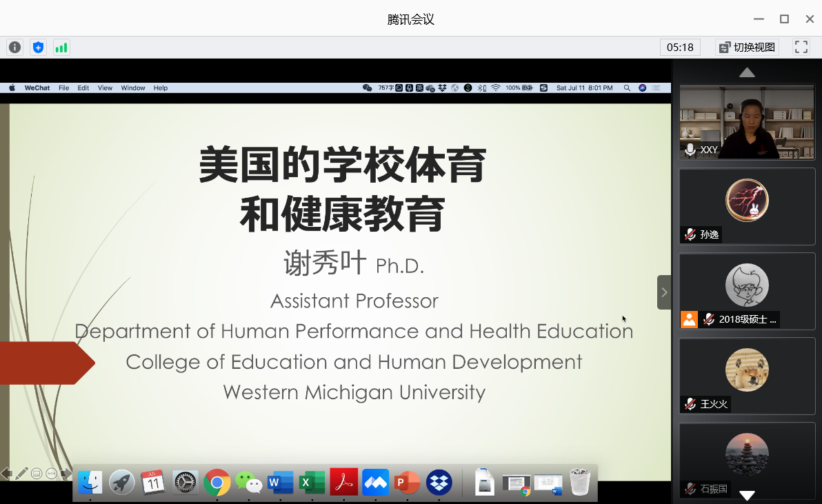Toggle the muted mic icon beside 孙逸
822x504 pixels.
pyautogui.click(x=690, y=234)
